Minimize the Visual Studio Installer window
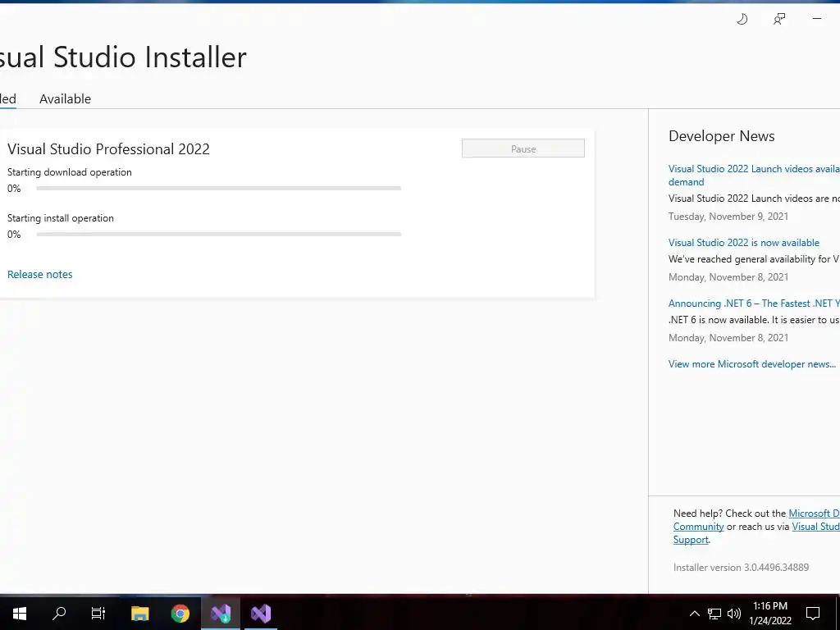840x630 pixels. (x=817, y=19)
